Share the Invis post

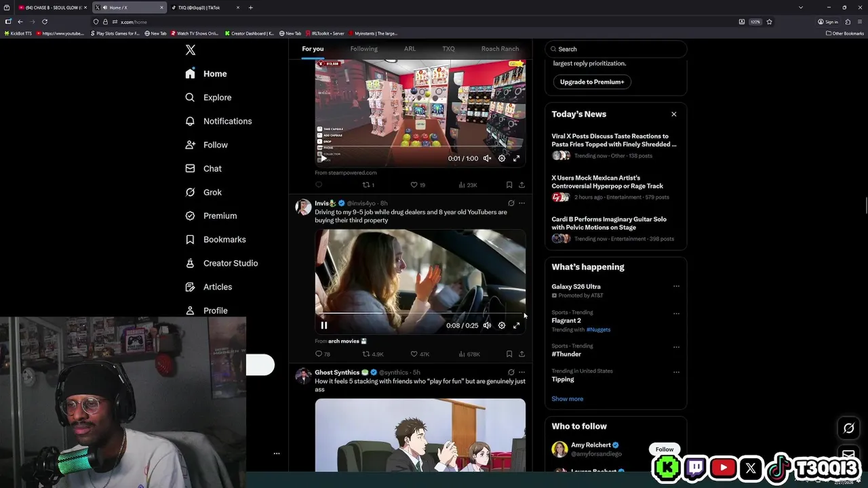click(521, 354)
